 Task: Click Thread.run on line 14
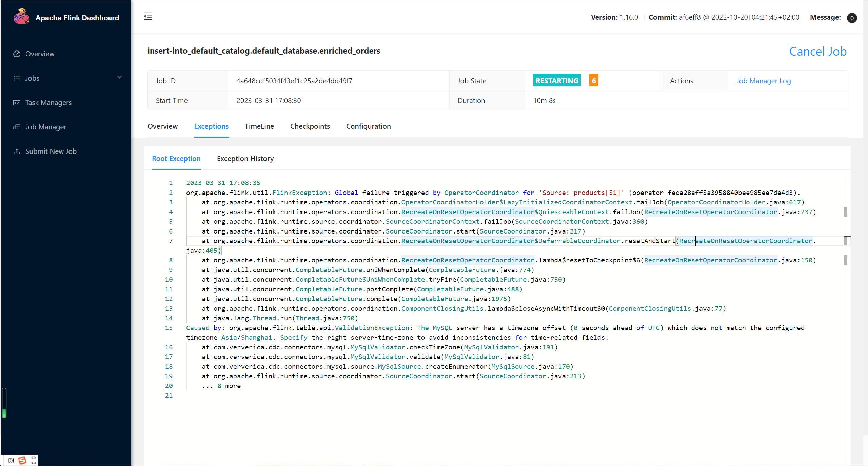[272, 318]
